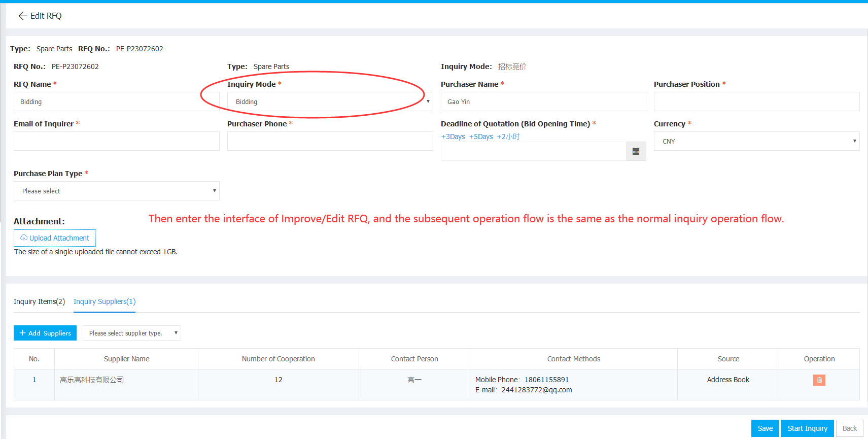Click the Upload Attachment button

tap(55, 238)
